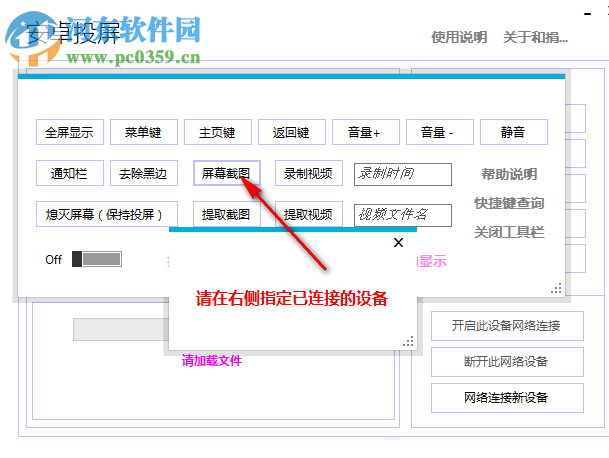Click 提取视频 button
Viewport: 609px width, 458px height.
[x=309, y=214]
